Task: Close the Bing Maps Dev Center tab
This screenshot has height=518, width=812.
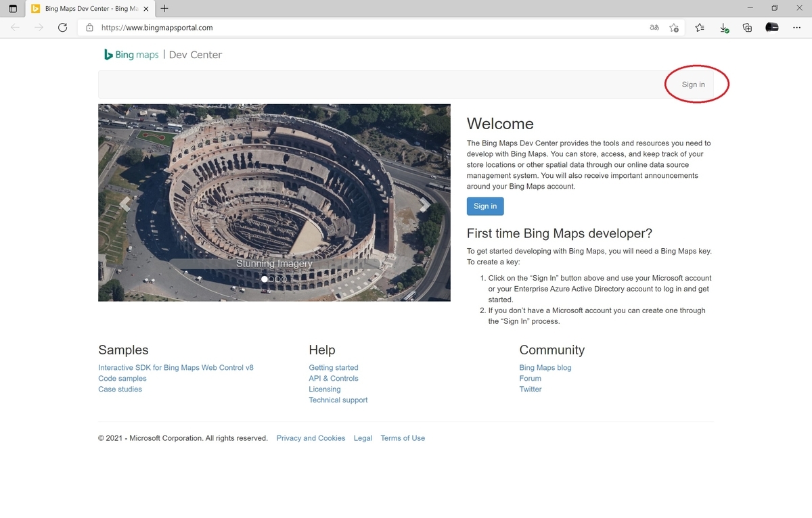Action: tap(145, 9)
